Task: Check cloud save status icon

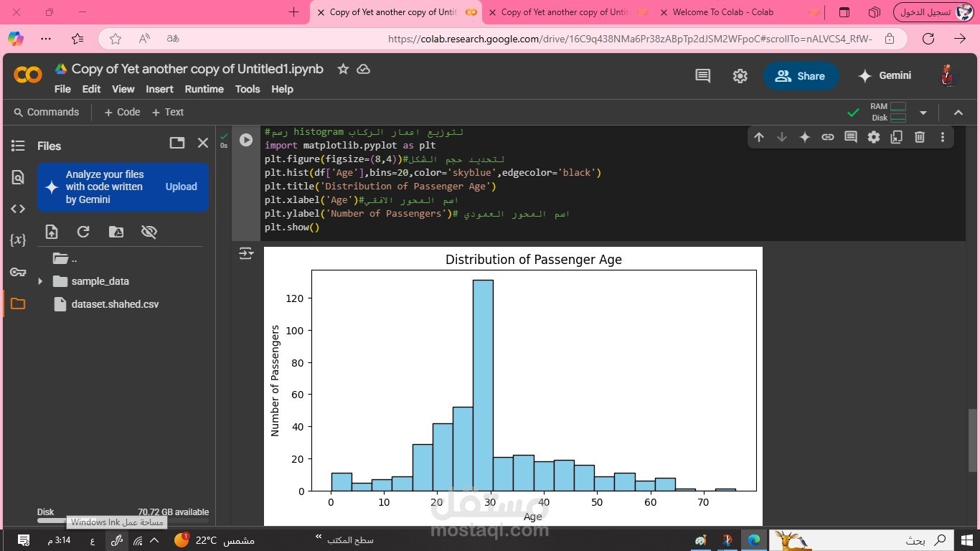Action: 364,69
